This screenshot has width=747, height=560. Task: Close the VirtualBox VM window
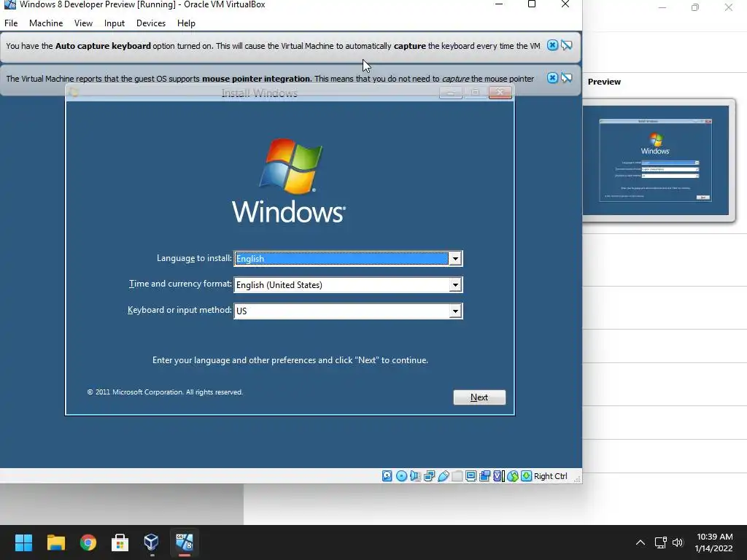(565, 4)
